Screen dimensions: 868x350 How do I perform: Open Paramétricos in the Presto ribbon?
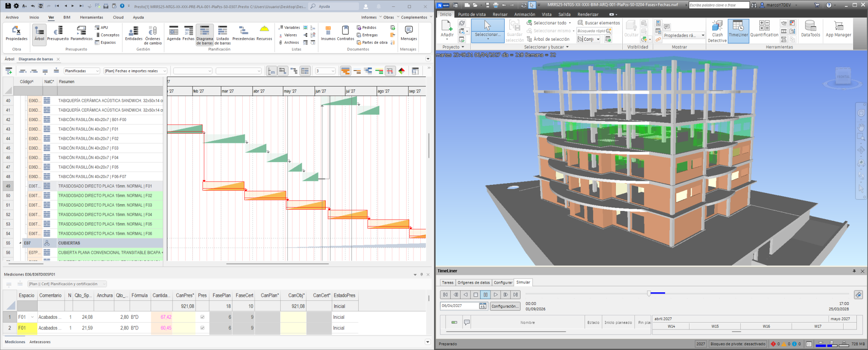(x=81, y=34)
